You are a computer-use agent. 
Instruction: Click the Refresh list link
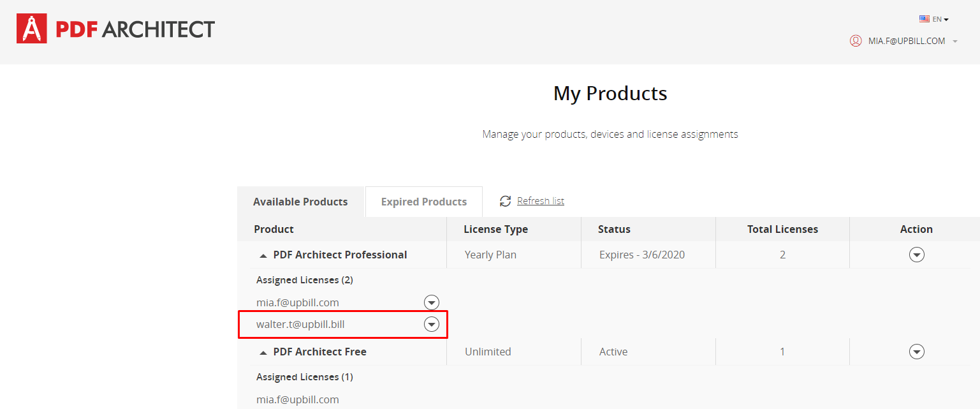point(541,201)
